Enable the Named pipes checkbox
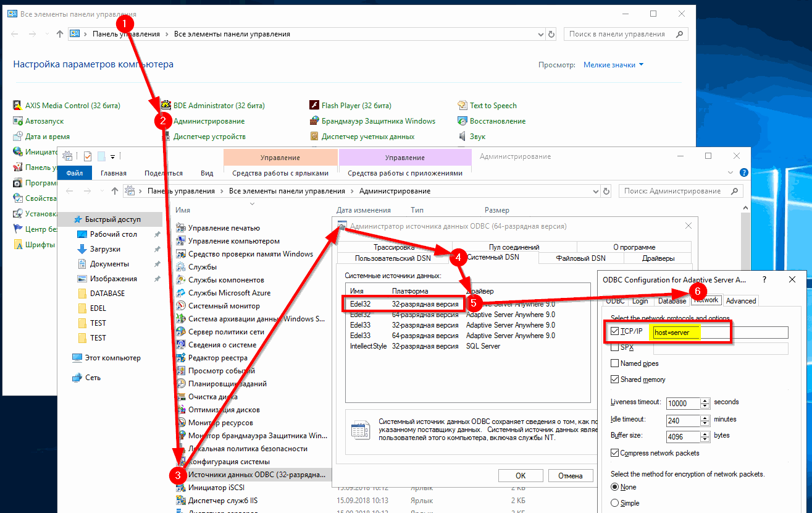 (x=614, y=363)
